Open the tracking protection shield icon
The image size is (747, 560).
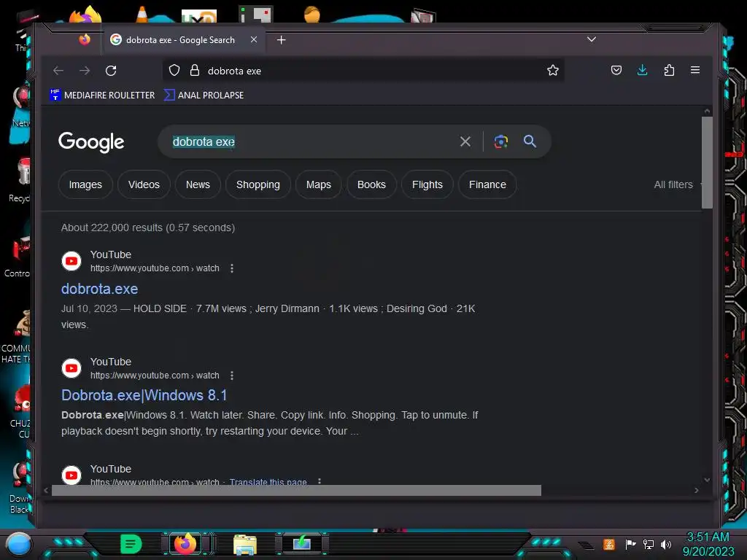tap(174, 71)
